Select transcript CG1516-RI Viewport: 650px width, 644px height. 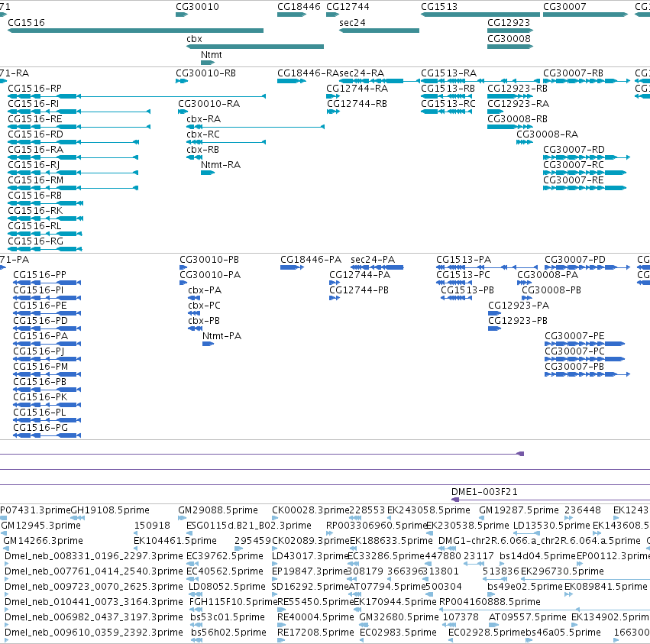79,112
